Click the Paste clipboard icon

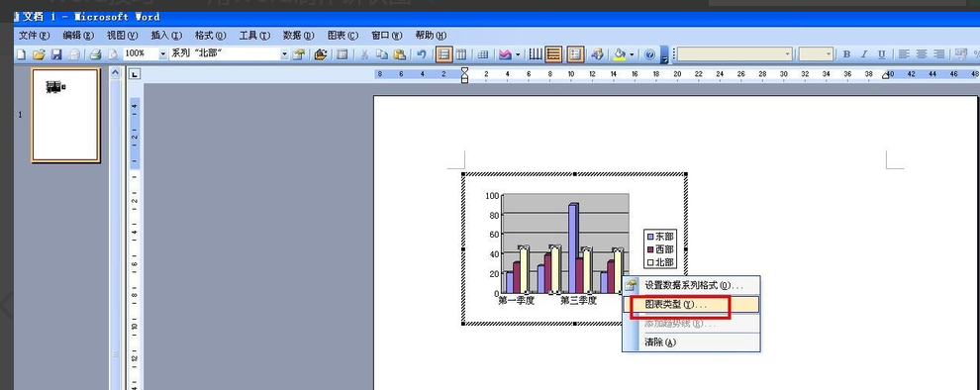[400, 54]
